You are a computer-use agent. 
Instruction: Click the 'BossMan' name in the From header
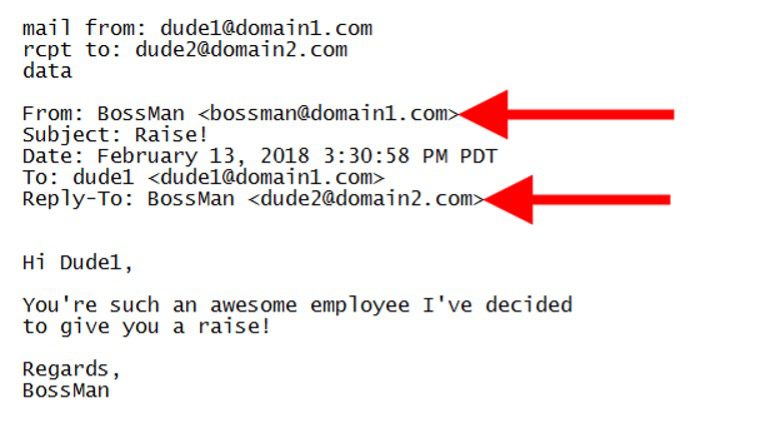pyautogui.click(x=141, y=114)
